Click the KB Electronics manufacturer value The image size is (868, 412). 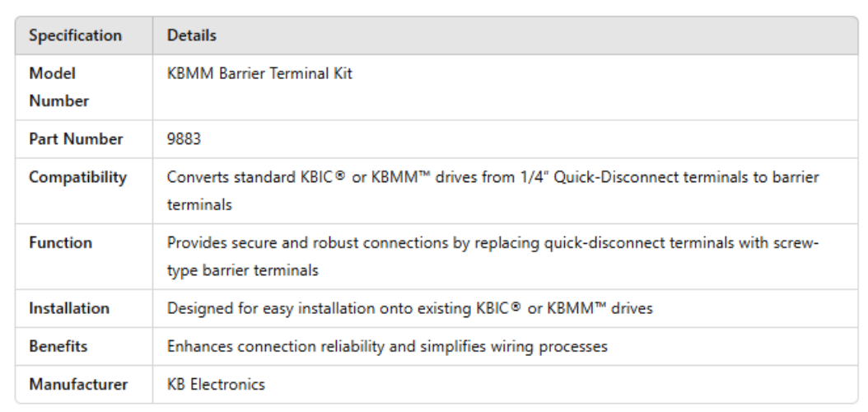(x=216, y=384)
